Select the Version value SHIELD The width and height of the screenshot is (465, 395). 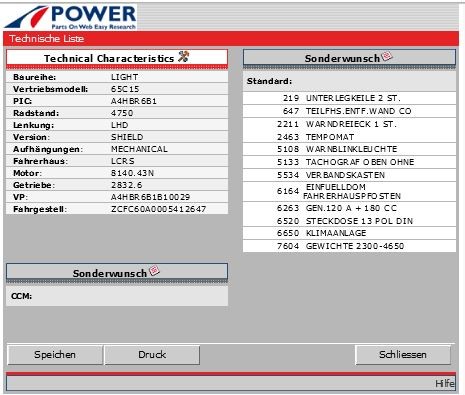click(127, 137)
